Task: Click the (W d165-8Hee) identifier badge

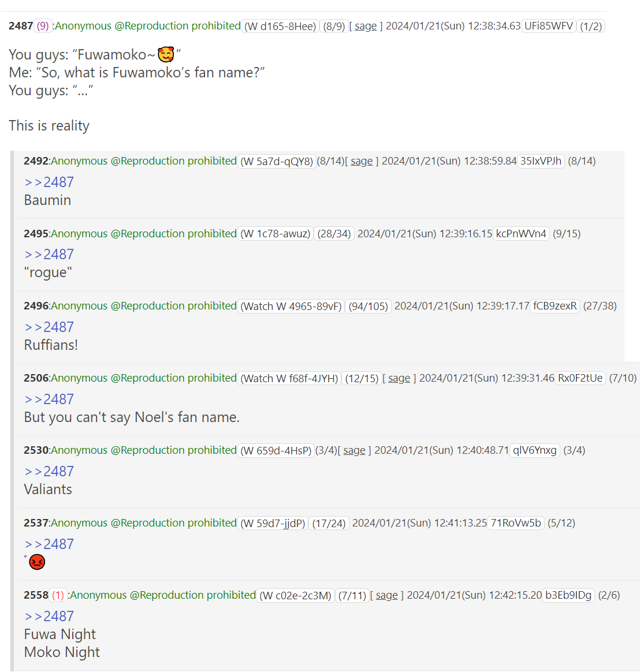Action: click(x=280, y=26)
